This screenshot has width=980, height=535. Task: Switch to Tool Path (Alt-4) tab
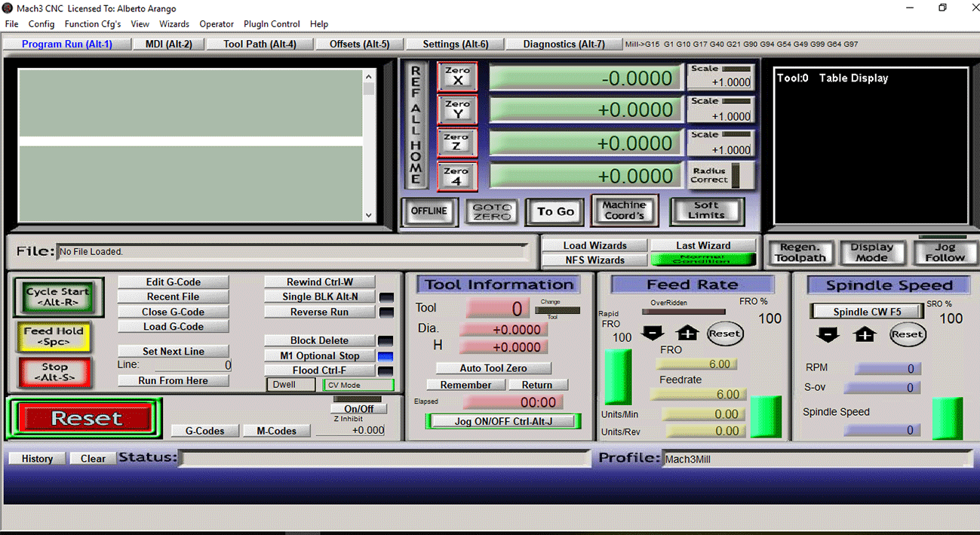point(260,44)
